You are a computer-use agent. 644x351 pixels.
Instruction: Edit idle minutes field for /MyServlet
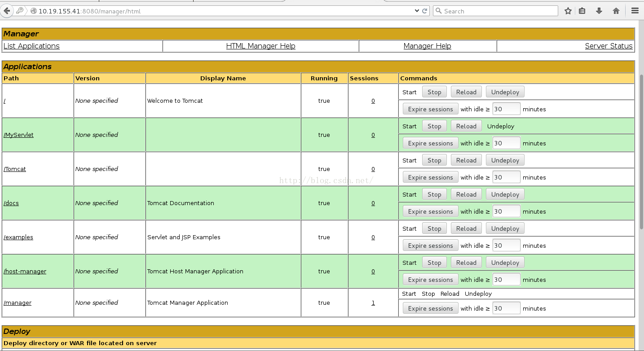(x=507, y=143)
